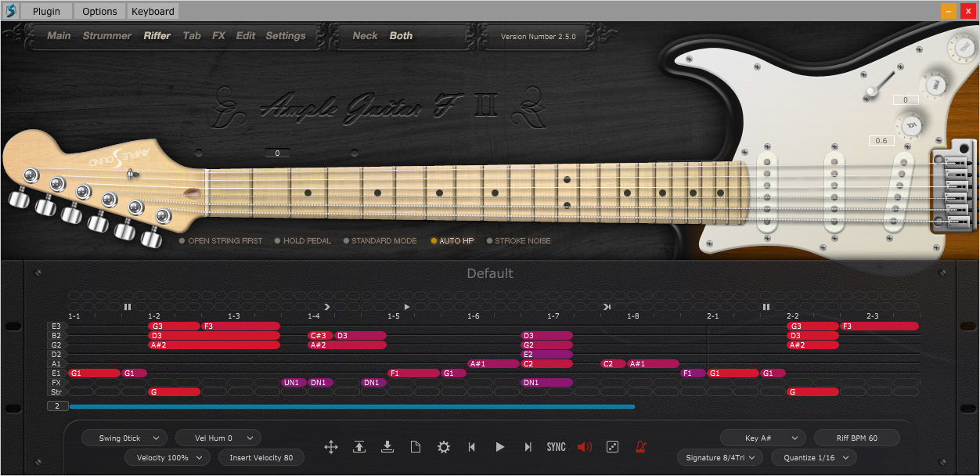Screen dimensions: 980x476
Task: Open the Signature 8/4Tri dropdown
Action: pos(720,457)
